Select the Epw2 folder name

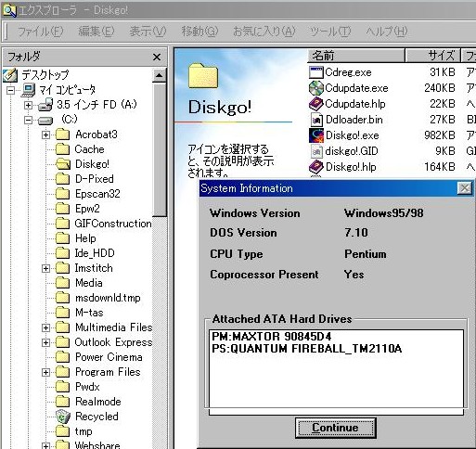pyautogui.click(x=87, y=209)
